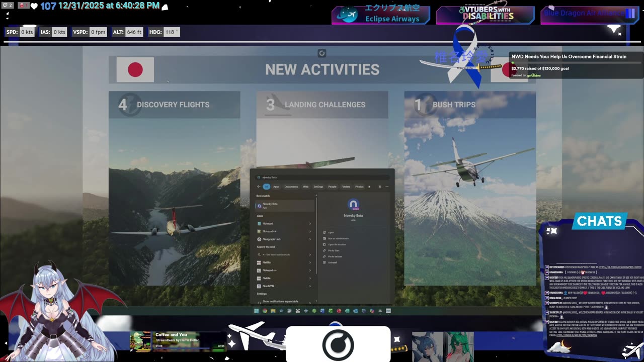The image size is (644, 362).
Task: Click the NWD Needs You donation heading
Action: coord(569,57)
